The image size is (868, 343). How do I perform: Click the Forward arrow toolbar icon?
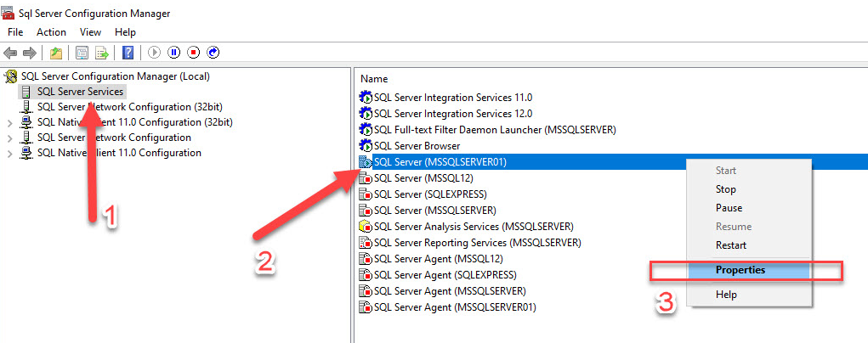(30, 53)
